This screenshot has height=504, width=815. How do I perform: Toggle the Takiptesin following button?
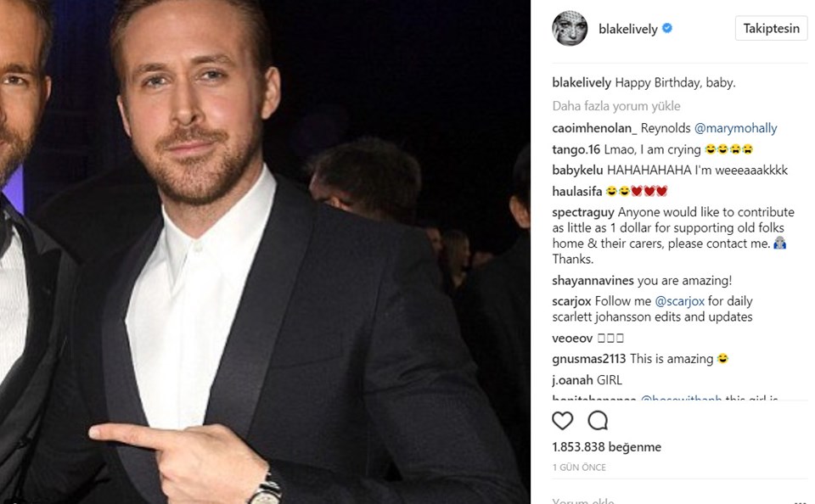772,29
